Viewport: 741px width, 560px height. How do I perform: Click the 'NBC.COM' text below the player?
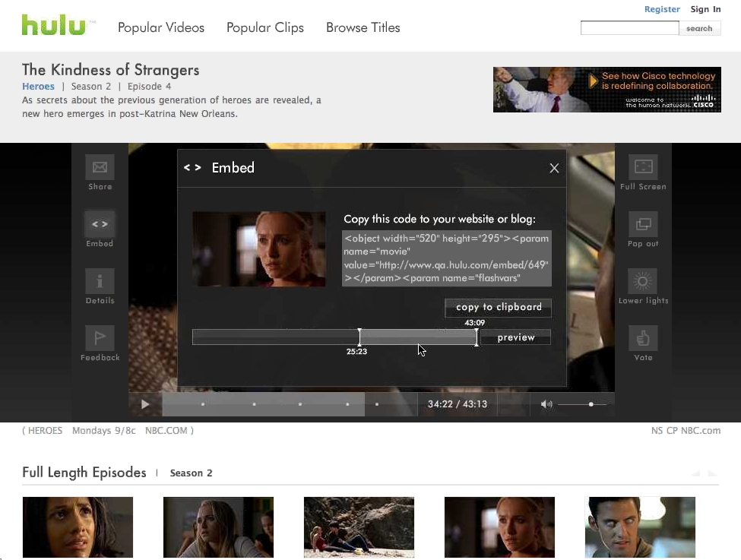(166, 431)
